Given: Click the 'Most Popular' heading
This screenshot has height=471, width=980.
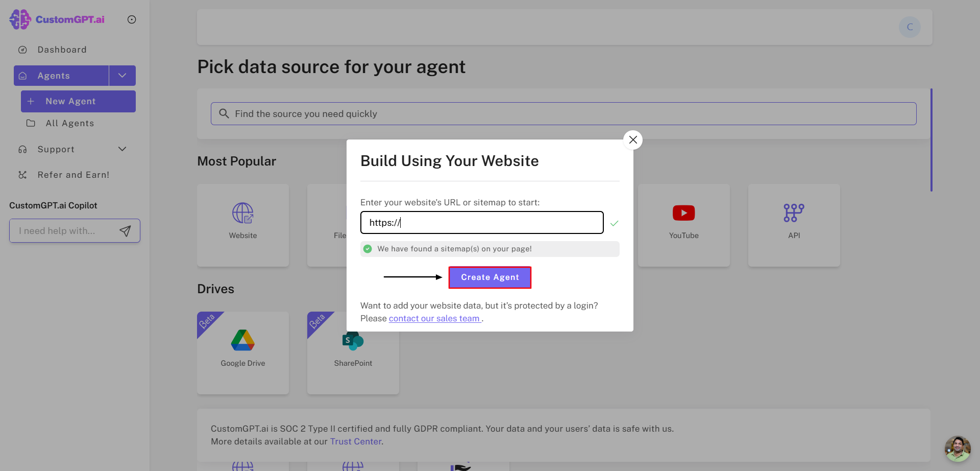Looking at the screenshot, I should coord(237,161).
